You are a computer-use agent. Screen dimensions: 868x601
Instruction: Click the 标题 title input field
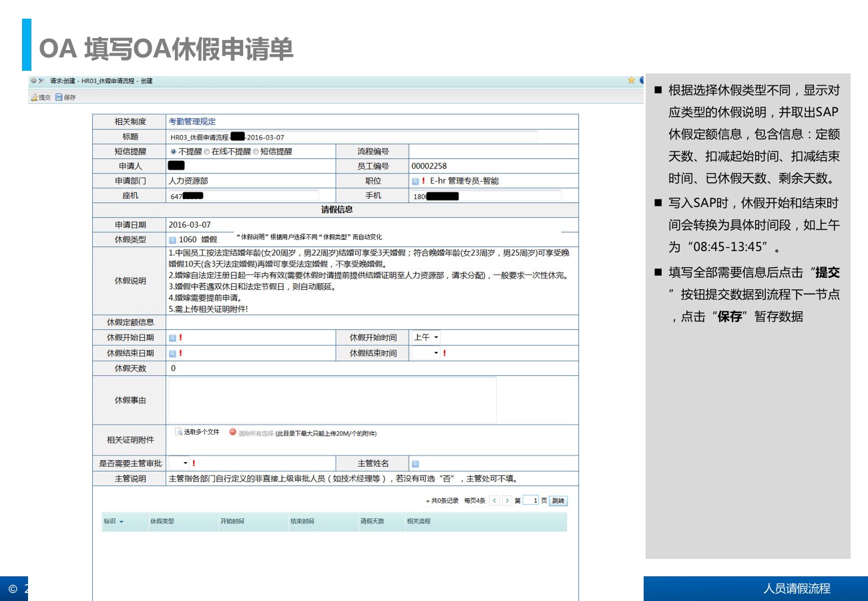click(353, 137)
